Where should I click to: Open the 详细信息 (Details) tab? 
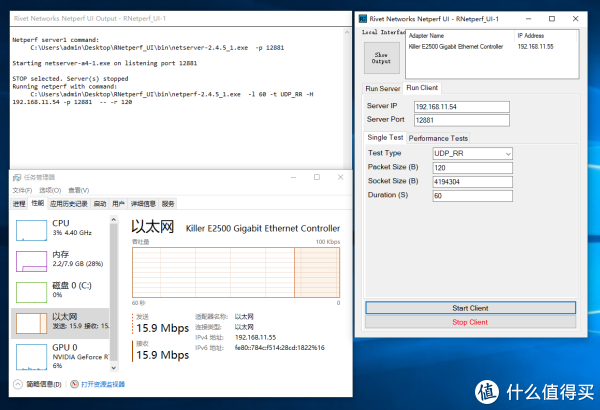pyautogui.click(x=142, y=203)
